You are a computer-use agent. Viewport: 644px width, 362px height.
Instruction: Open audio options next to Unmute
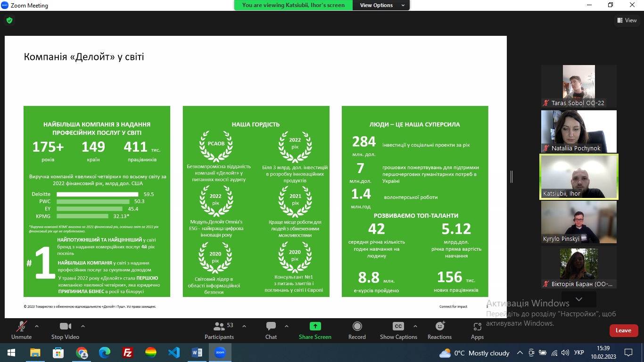(x=37, y=326)
